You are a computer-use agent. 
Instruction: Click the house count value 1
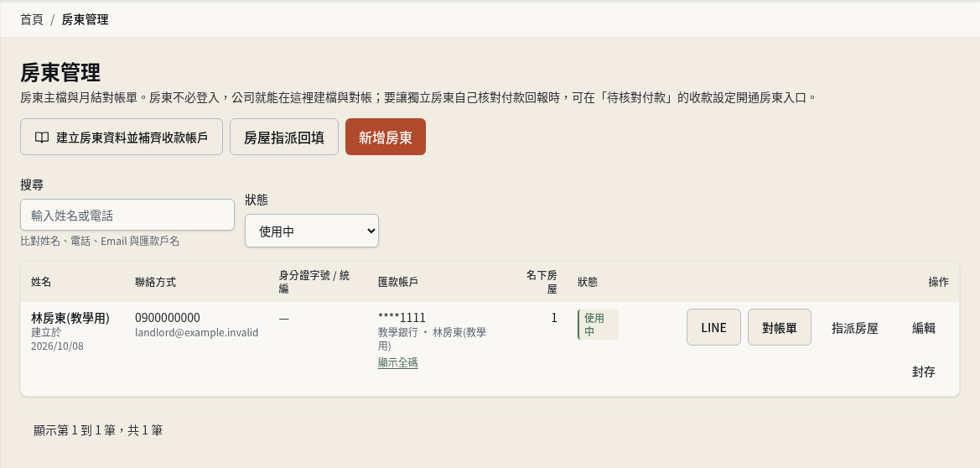(x=554, y=318)
